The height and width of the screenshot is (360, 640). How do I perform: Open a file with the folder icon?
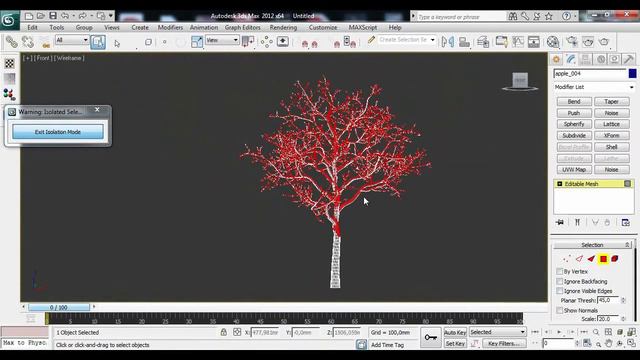click(41, 16)
